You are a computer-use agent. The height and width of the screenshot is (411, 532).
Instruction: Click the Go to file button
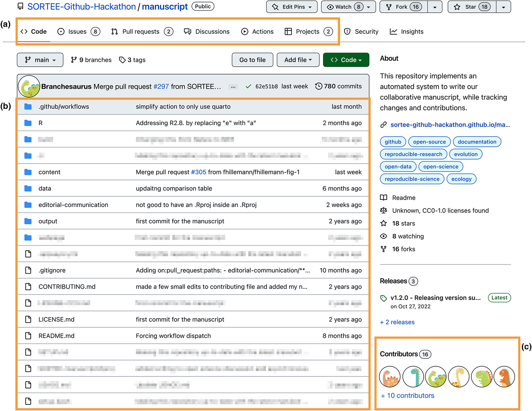252,60
